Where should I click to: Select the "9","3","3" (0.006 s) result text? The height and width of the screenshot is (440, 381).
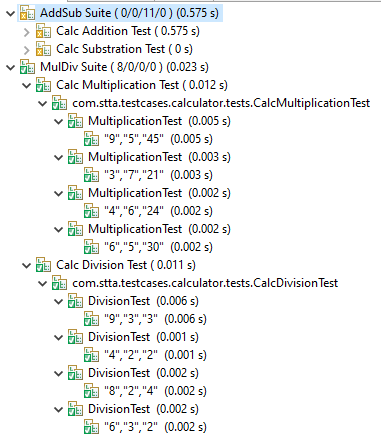(155, 319)
